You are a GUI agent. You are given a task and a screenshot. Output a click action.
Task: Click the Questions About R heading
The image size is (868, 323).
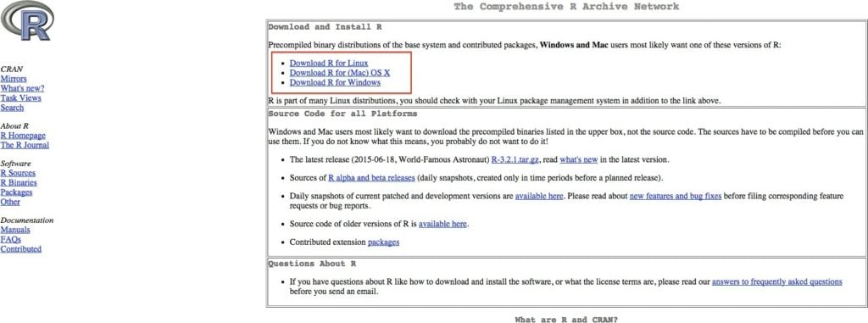coord(312,264)
